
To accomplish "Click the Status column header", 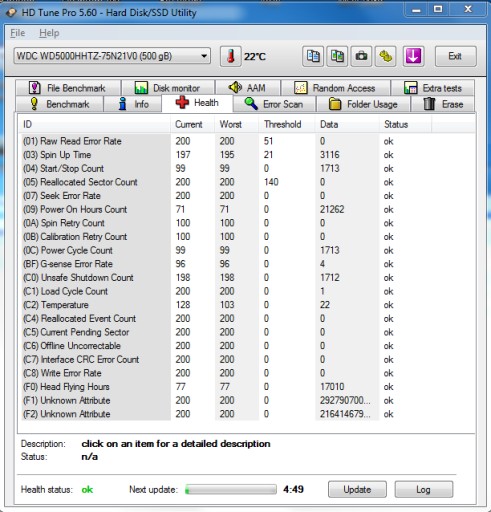I will 405,124.
